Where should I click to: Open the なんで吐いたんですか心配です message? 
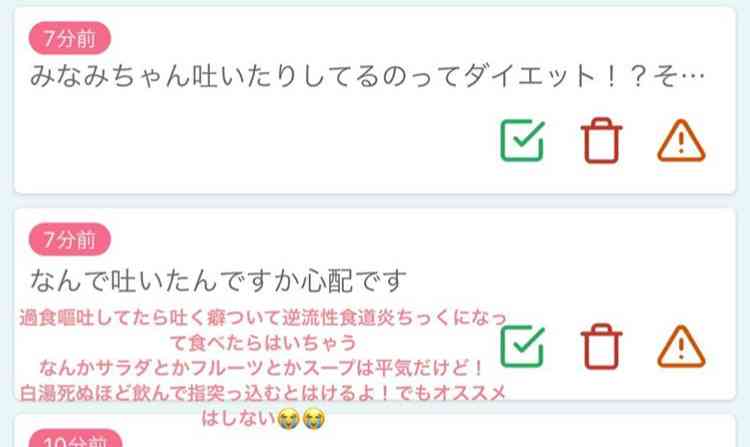(x=218, y=281)
